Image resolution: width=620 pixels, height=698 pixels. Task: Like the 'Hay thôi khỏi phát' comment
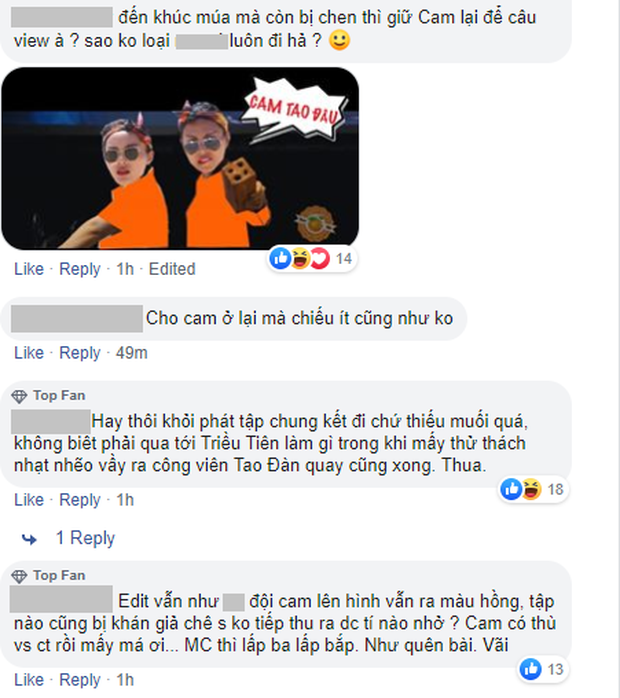point(29,499)
